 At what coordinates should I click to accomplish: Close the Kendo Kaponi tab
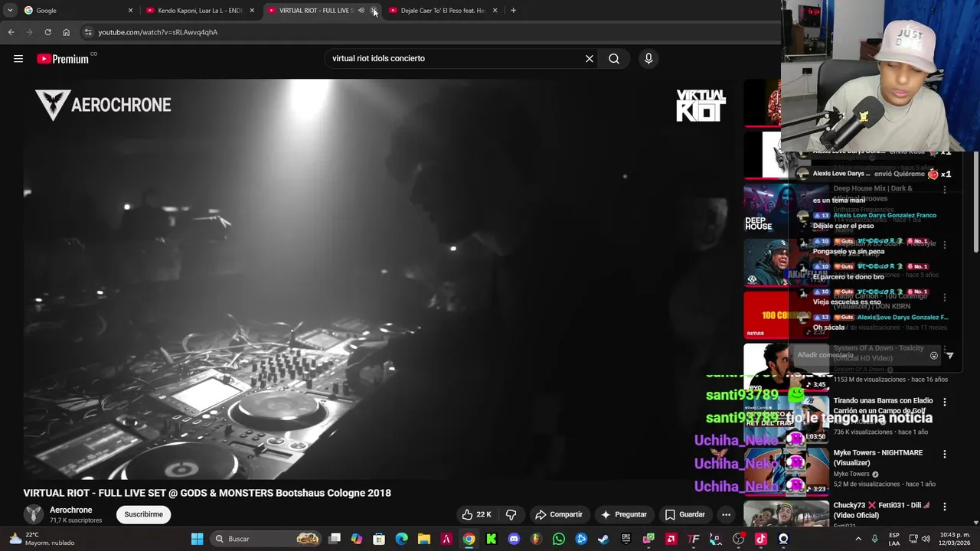point(252,11)
